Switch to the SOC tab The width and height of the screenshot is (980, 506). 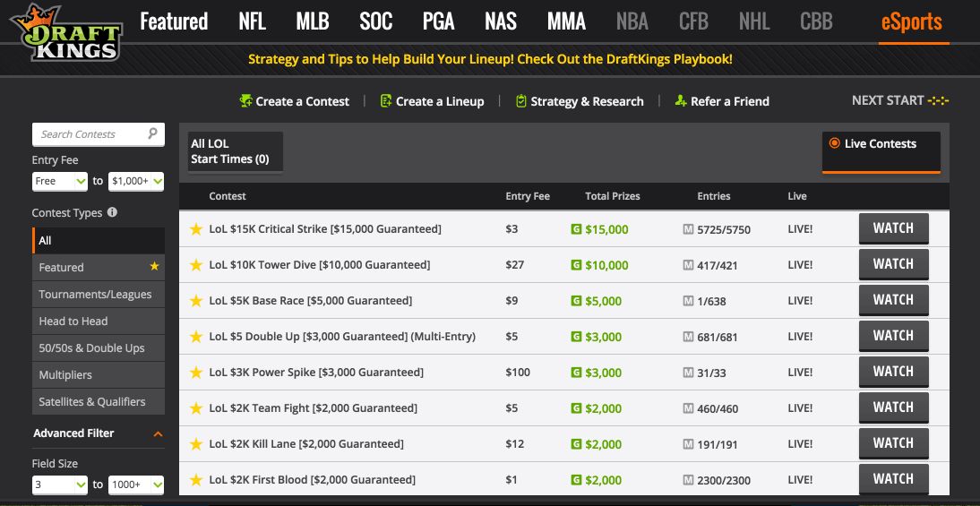point(376,21)
